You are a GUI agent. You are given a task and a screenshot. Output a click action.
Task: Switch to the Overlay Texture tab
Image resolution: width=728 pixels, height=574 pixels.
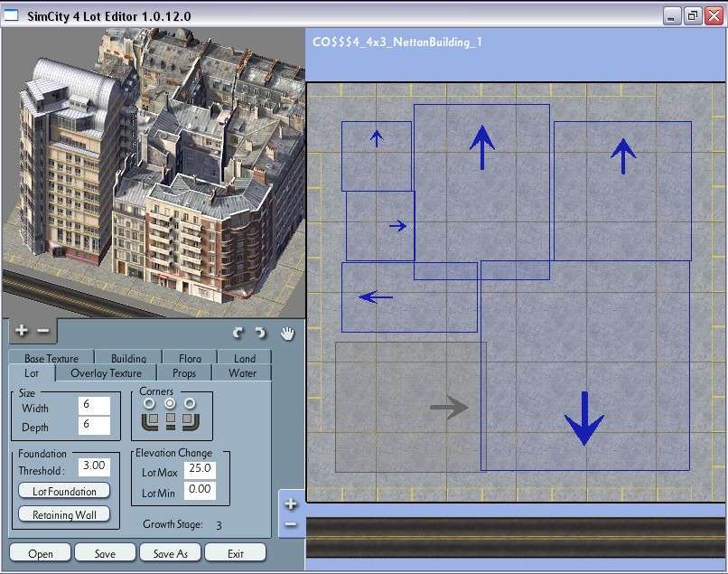click(x=107, y=373)
